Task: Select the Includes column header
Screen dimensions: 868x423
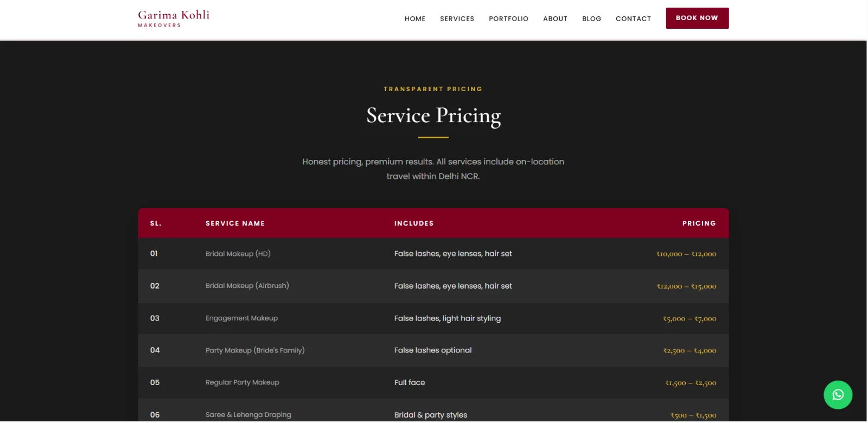Action: (414, 223)
